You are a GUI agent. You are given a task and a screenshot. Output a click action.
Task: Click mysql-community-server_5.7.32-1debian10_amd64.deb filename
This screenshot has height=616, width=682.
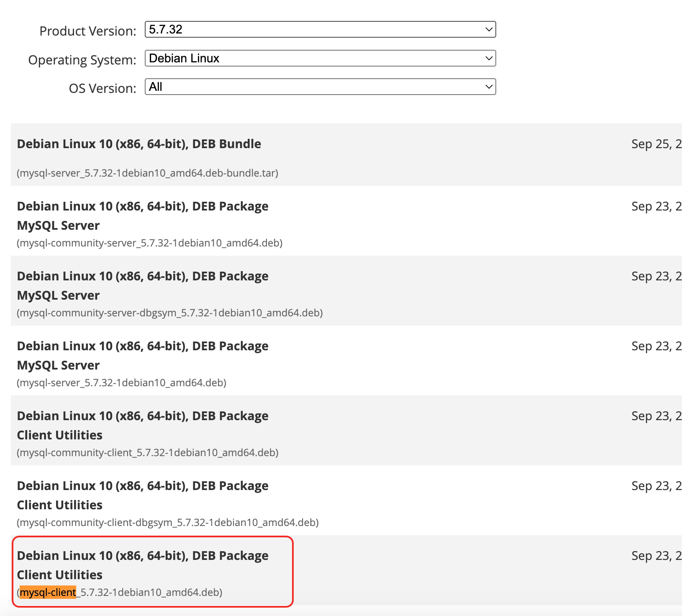149,243
